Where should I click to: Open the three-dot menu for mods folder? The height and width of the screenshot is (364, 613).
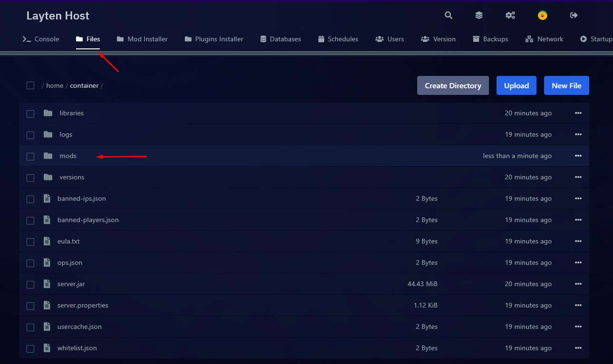578,156
